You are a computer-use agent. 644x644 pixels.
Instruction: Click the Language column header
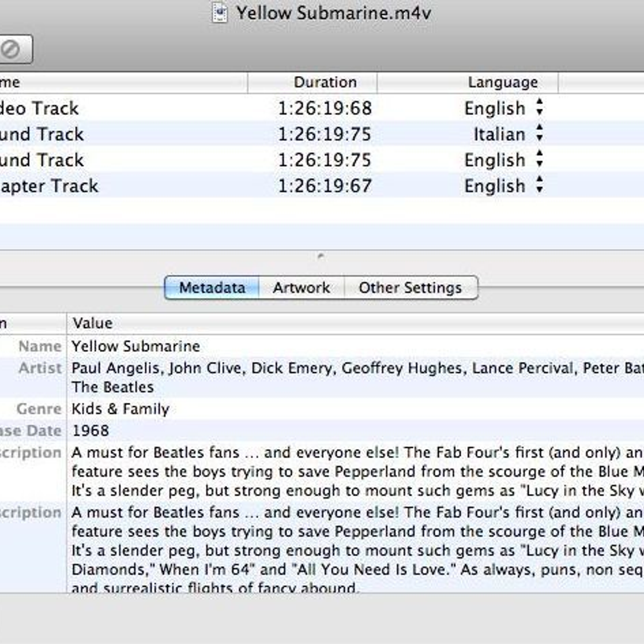point(468,83)
